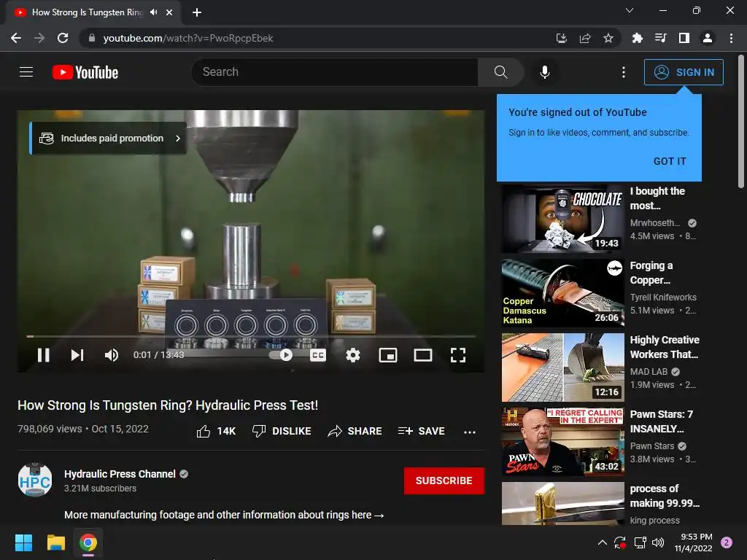Viewport: 747px width, 560px height.
Task: Click the MAD LAB channel name
Action: [x=649, y=371]
